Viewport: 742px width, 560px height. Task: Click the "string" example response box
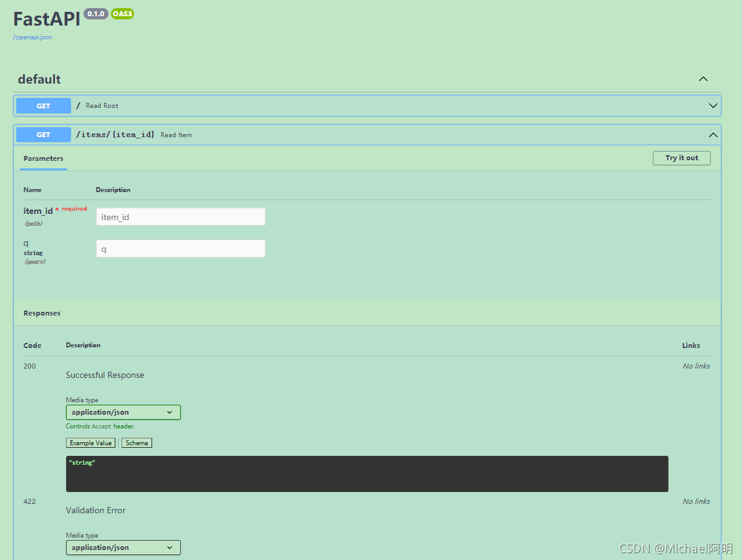[x=367, y=474]
